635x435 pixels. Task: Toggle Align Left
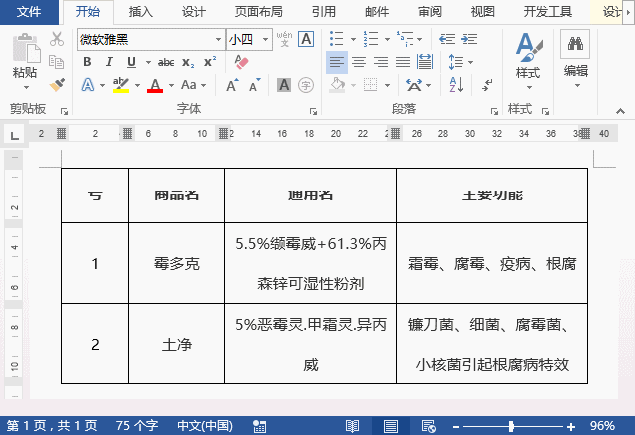pyautogui.click(x=337, y=62)
